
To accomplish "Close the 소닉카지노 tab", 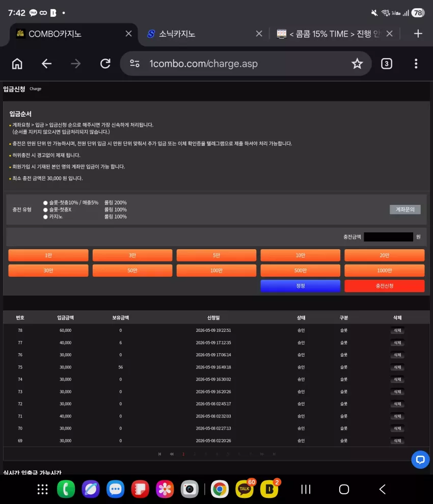I will (x=259, y=34).
